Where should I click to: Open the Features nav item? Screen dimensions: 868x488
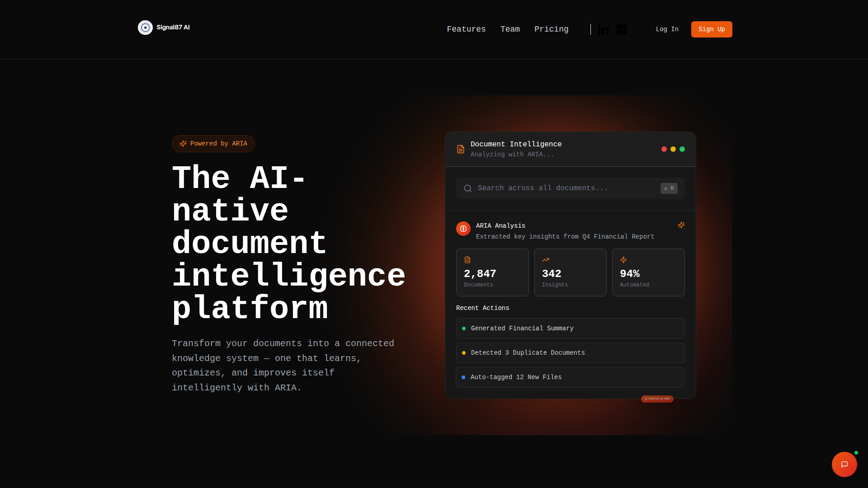point(466,29)
